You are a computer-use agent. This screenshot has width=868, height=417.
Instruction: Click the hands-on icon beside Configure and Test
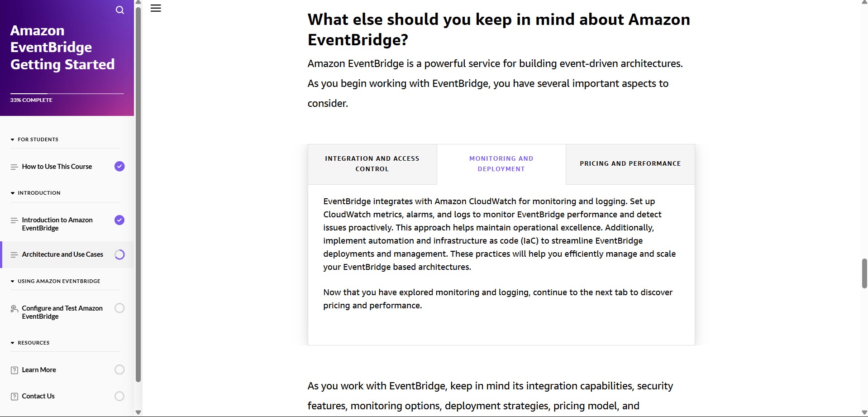click(14, 309)
